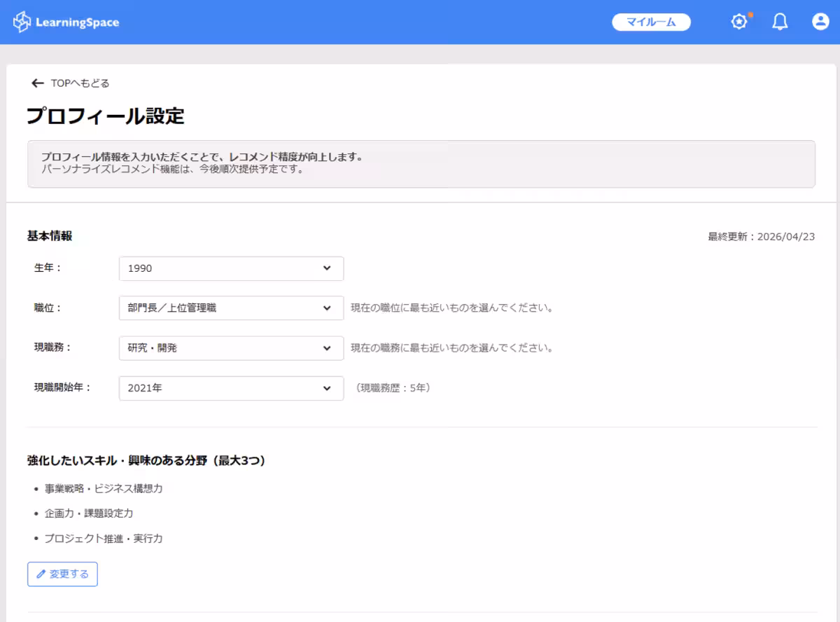The height and width of the screenshot is (622, 840).
Task: Click the 最終更新：2026/04/23 text
Action: click(762, 237)
